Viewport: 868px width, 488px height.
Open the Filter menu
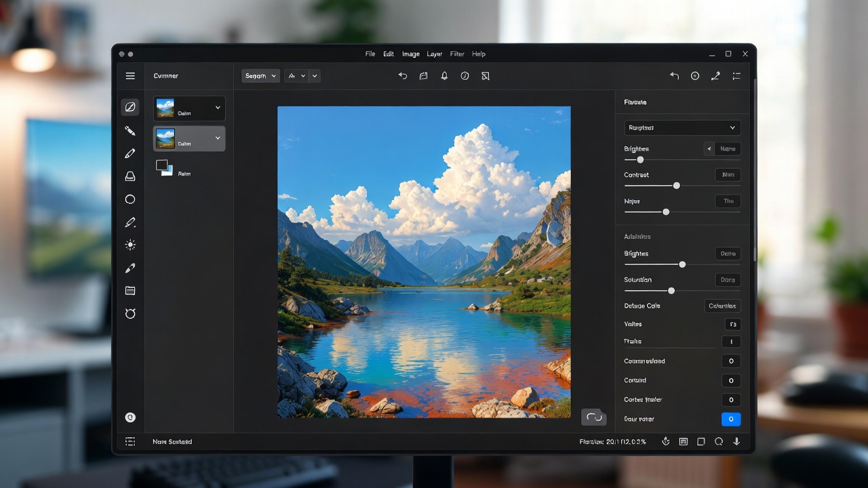(456, 54)
